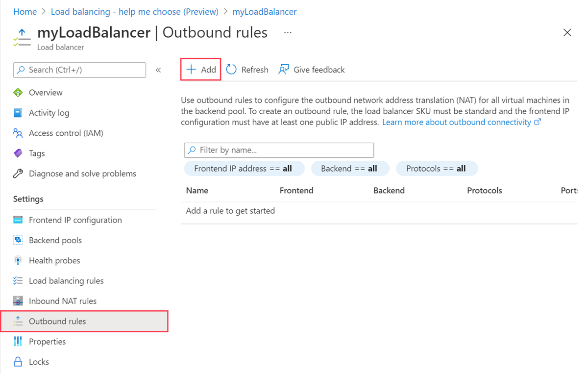Click the Frontend IP configuration icon
588x374 pixels.
point(18,220)
